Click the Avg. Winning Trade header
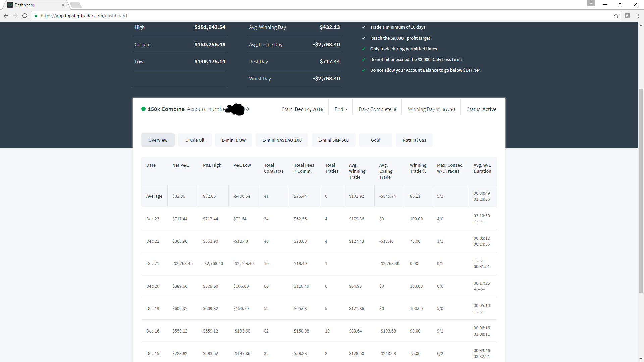The width and height of the screenshot is (644, 362). click(x=357, y=171)
